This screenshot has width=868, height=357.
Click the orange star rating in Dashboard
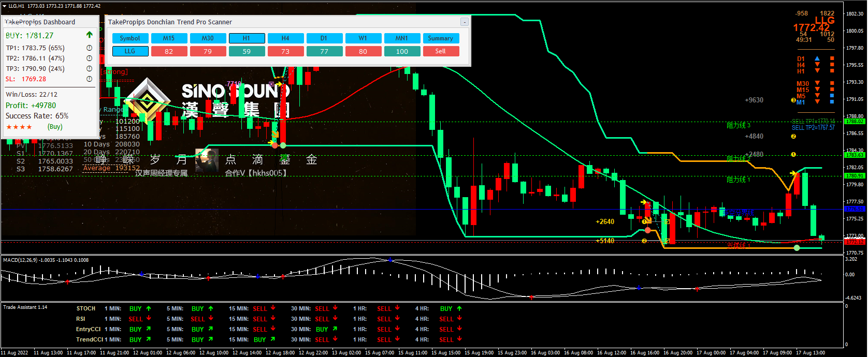tap(19, 127)
